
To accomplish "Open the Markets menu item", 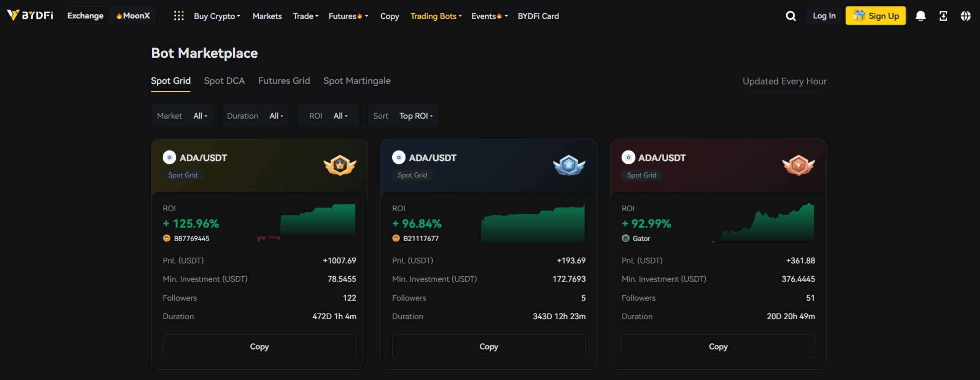I will tap(267, 16).
